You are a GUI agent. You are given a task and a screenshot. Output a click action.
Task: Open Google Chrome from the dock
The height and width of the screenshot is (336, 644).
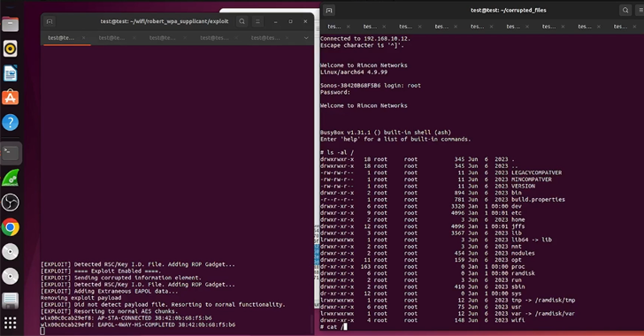point(11,227)
